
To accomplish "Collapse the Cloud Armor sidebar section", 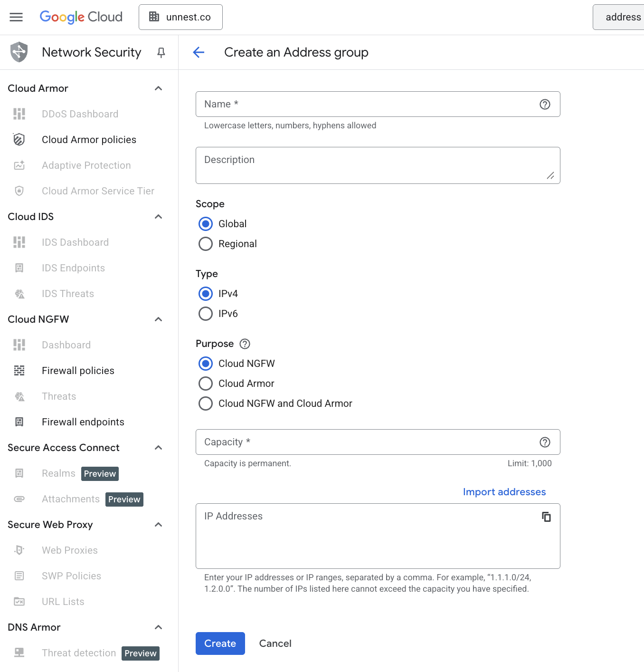I will click(159, 88).
